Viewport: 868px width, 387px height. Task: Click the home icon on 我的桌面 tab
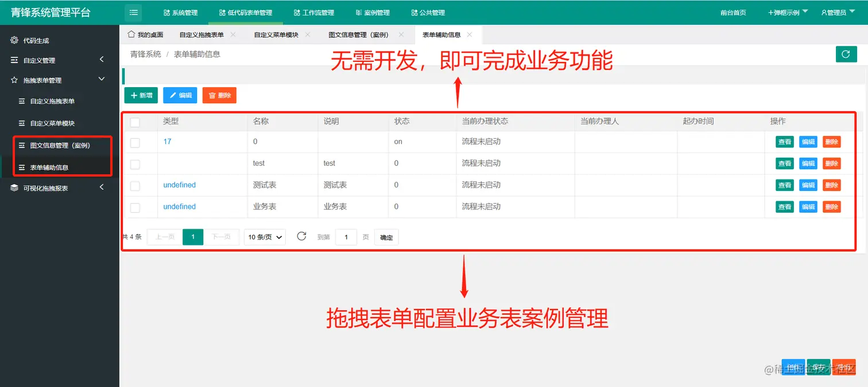coord(131,34)
